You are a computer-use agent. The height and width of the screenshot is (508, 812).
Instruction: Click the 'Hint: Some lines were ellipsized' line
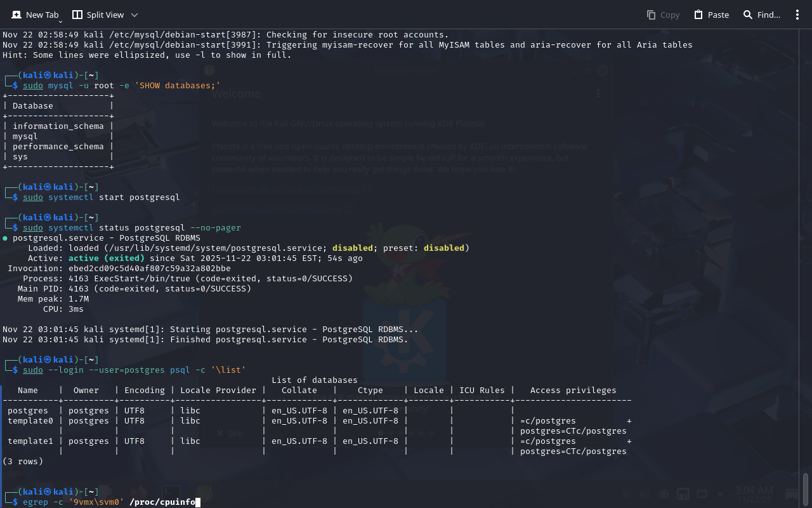coord(147,55)
